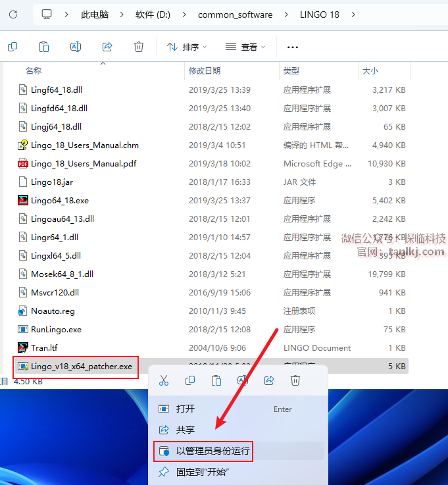448x485 pixels.
Task: Click the delete trash icon in toolbar
Action: [x=139, y=47]
